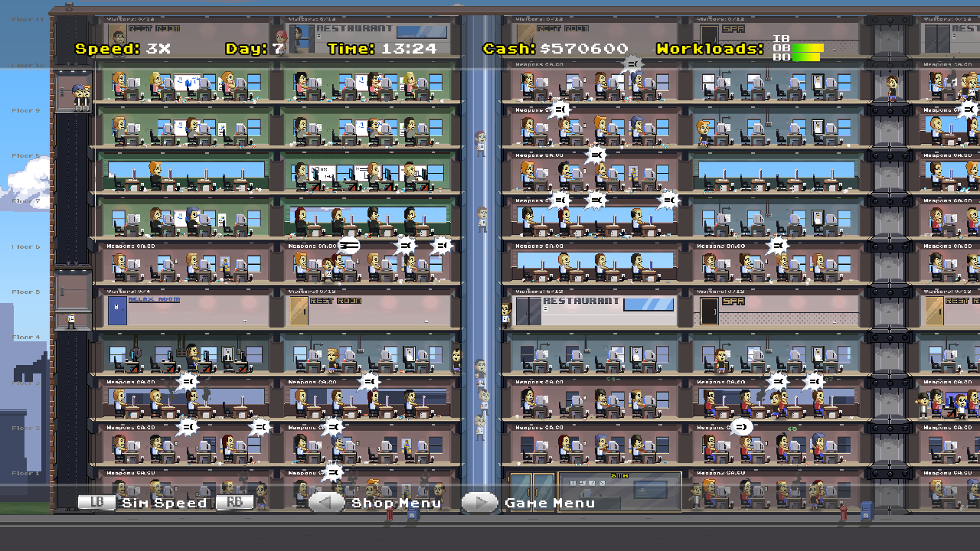Click the Speed: 3X readout
980x551 pixels.
coord(122,49)
